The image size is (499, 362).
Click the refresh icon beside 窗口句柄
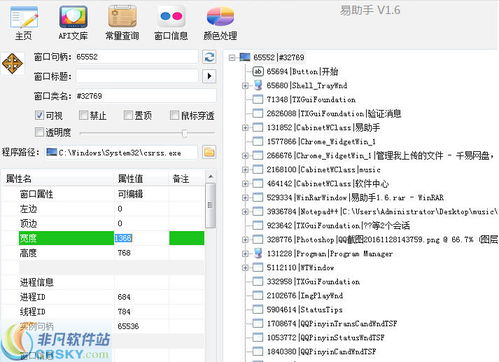[x=209, y=57]
